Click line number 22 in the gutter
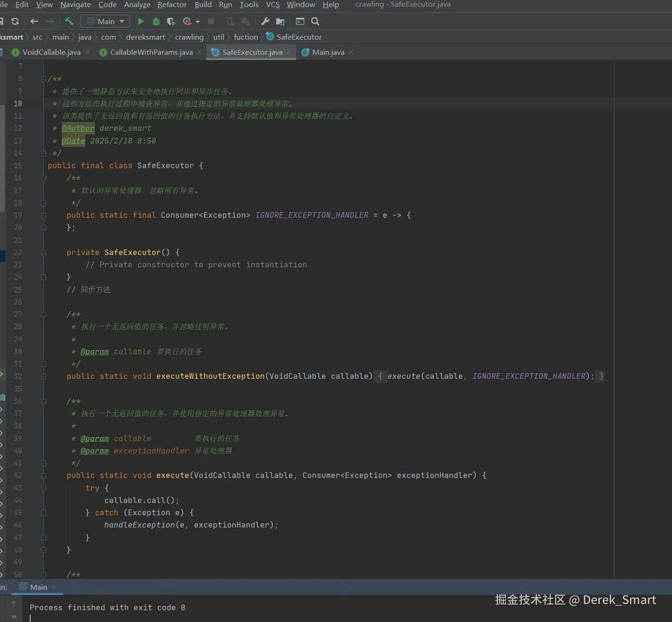The image size is (672, 622). pyautogui.click(x=18, y=253)
